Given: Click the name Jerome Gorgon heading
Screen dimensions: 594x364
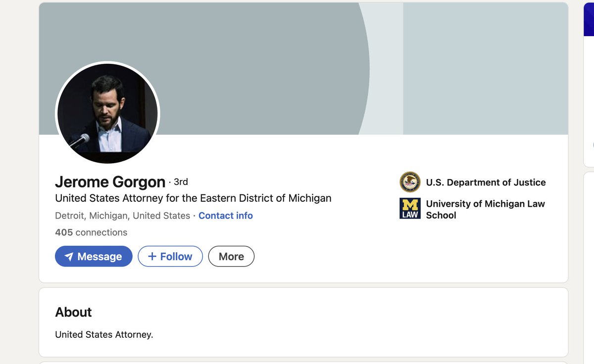Looking at the screenshot, I should (x=110, y=182).
